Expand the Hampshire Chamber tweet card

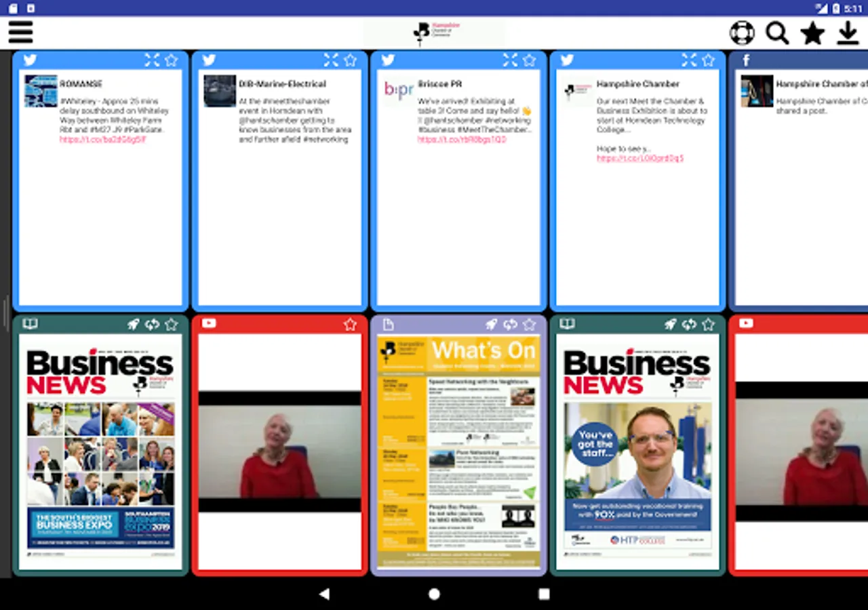(689, 60)
